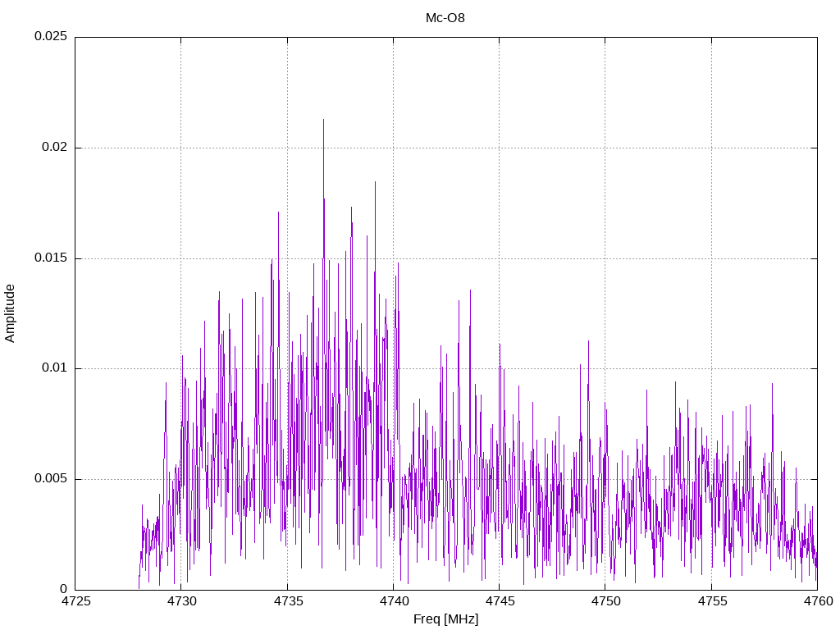Image resolution: width=840 pixels, height=630 pixels.
Task: Click the 0.015 y-axis tick label
Action: (51, 258)
